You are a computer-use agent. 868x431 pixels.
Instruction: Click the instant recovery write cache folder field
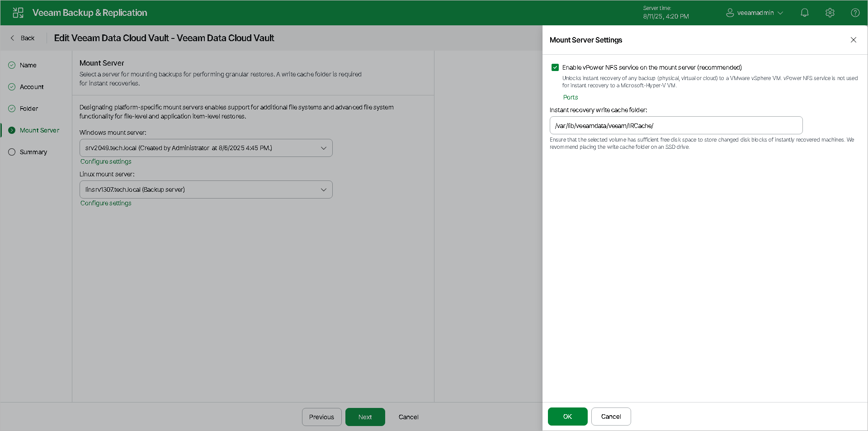[676, 125]
